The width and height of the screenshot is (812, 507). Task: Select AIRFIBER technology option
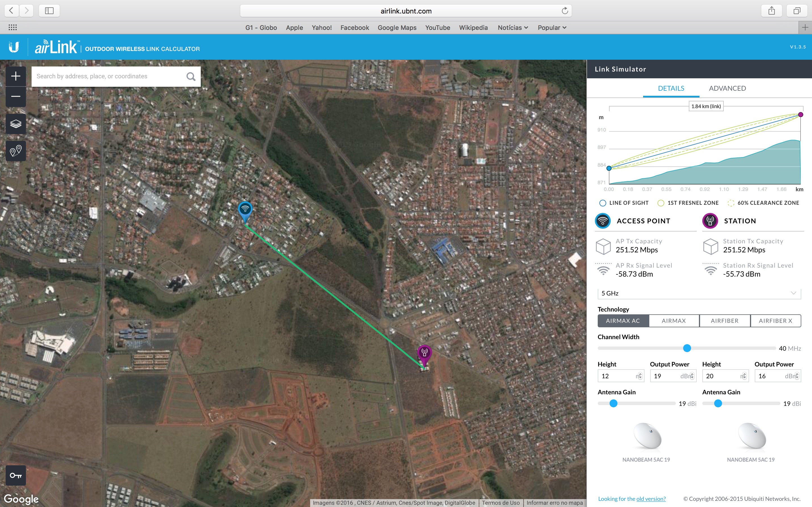724,321
